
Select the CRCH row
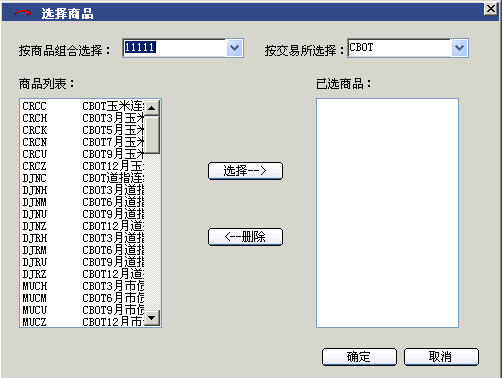point(82,118)
